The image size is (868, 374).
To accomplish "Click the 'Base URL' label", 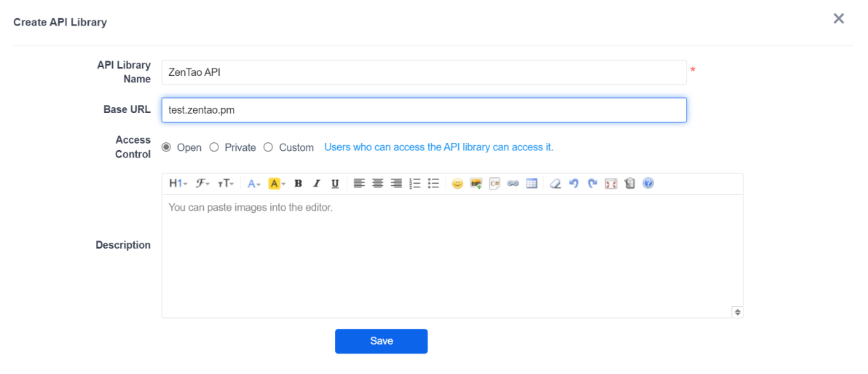I will coord(127,109).
